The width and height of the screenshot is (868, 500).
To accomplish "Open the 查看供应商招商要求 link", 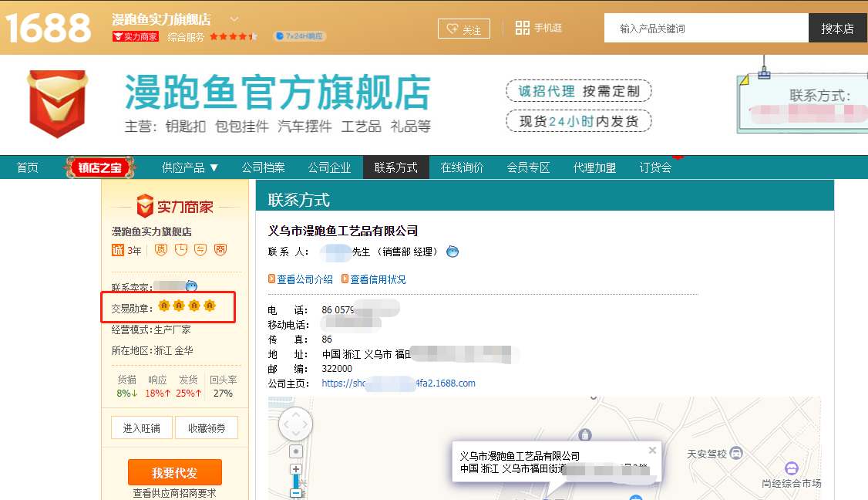I will coord(174,493).
